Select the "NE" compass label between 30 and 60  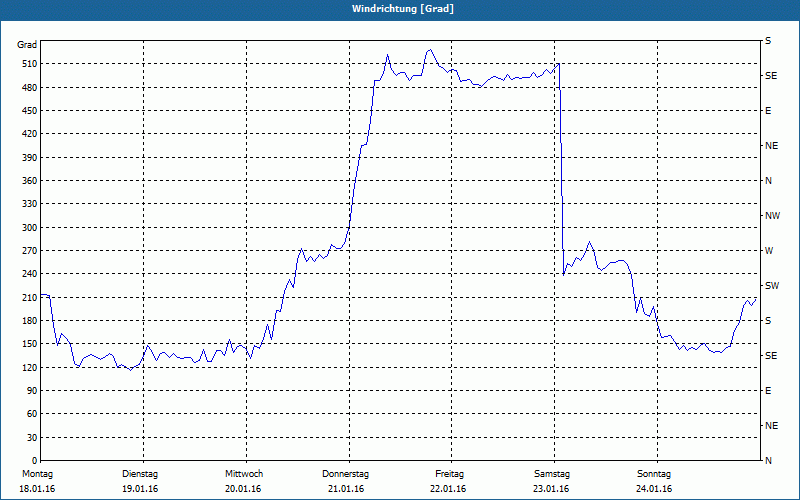click(x=772, y=426)
